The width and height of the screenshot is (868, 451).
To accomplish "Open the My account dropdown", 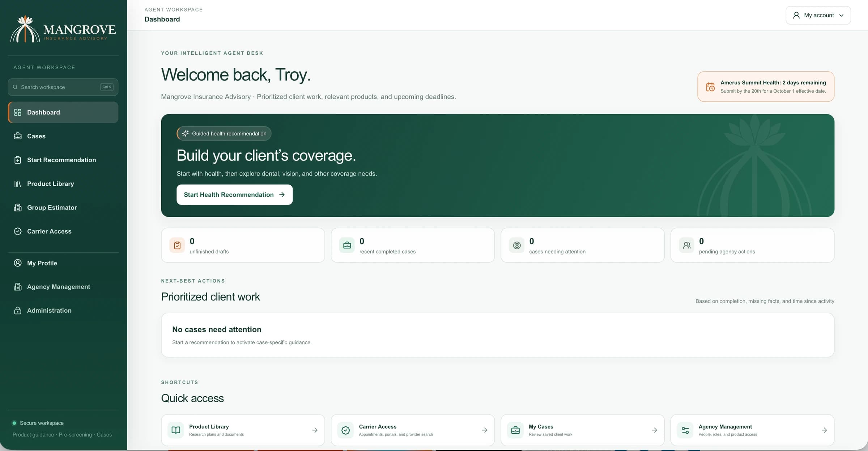I will (x=818, y=15).
